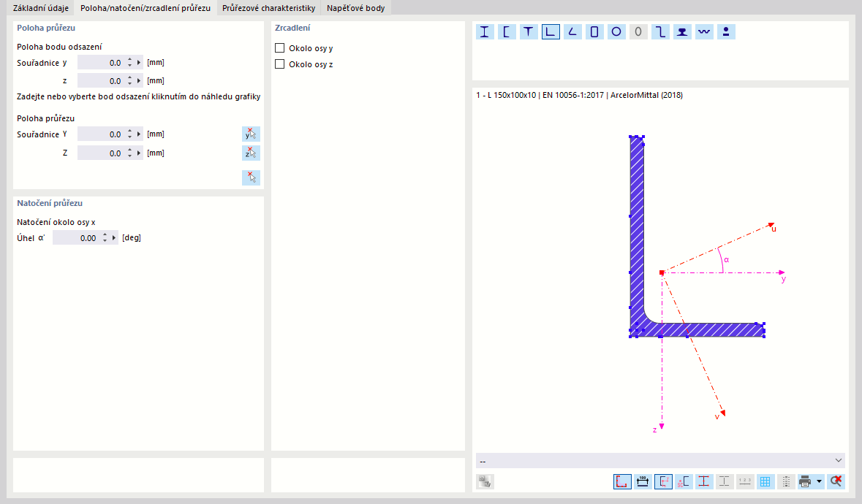The height and width of the screenshot is (504, 862).
Task: Pick Z position graphically with z-cursor button
Action: [251, 153]
